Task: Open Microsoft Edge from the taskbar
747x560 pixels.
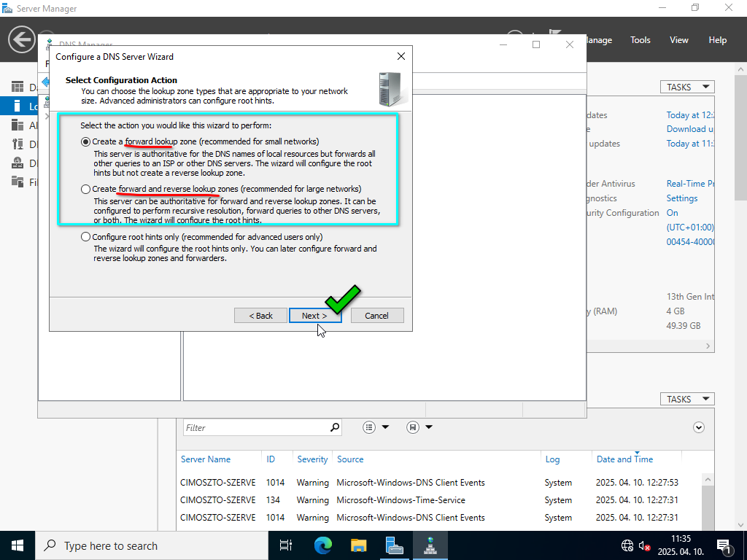Action: click(323, 545)
